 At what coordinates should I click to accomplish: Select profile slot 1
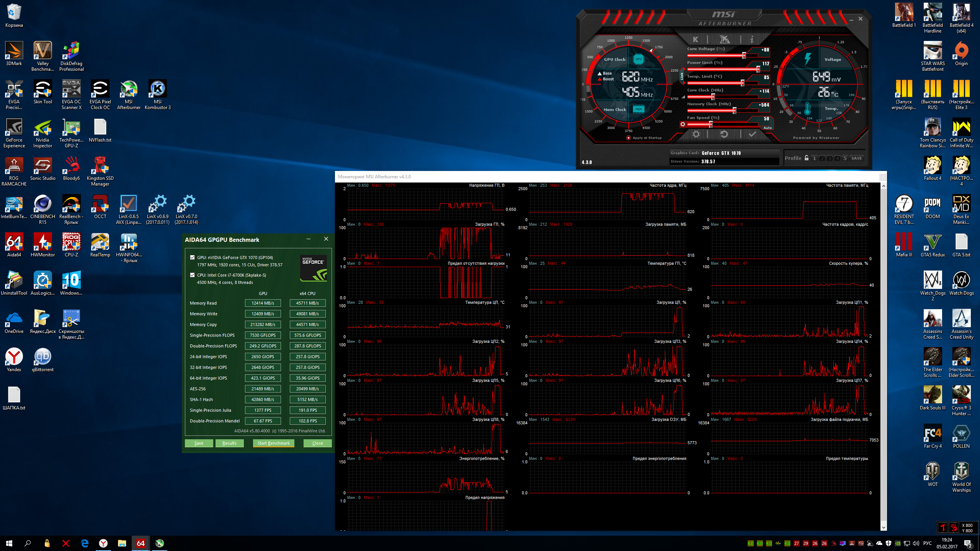pos(814,158)
